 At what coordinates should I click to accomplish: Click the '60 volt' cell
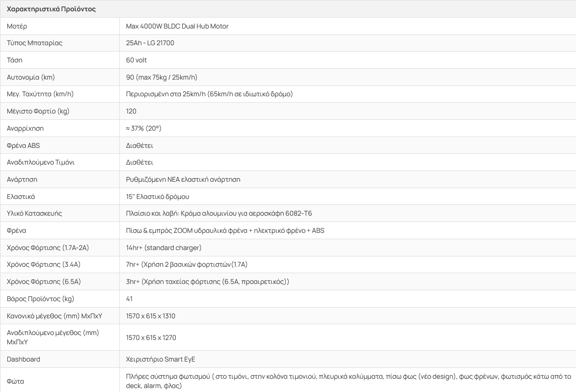click(137, 60)
